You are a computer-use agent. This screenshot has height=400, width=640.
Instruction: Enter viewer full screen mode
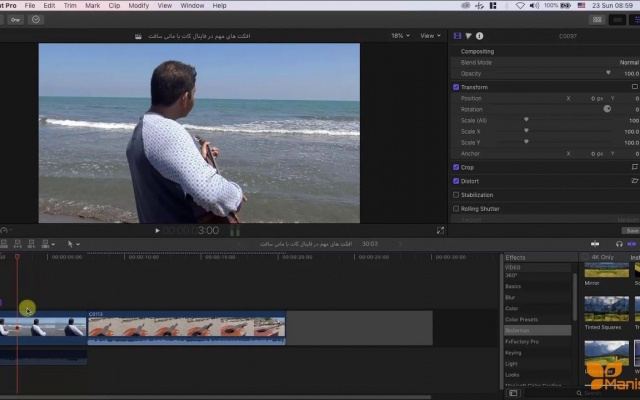[x=440, y=231]
